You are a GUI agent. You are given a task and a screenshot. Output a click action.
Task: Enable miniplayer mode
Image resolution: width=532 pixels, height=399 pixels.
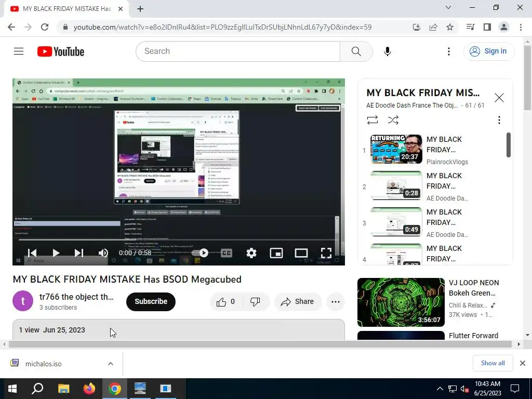(276, 253)
